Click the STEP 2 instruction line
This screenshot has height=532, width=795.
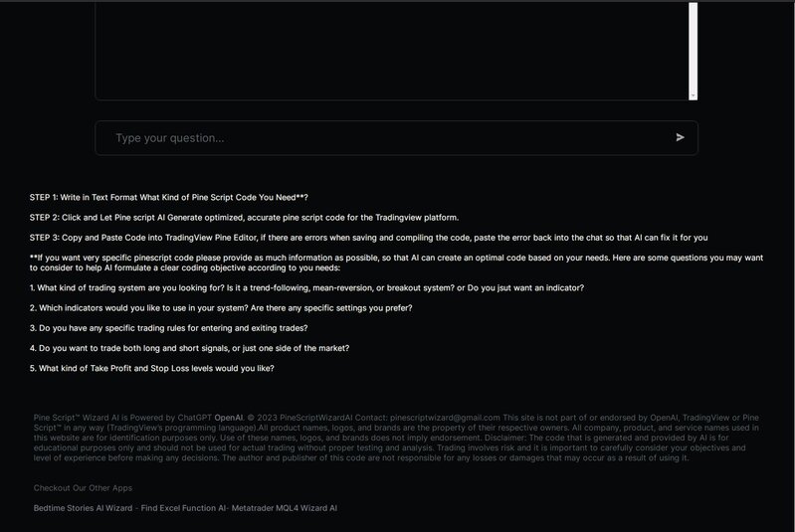pos(244,217)
